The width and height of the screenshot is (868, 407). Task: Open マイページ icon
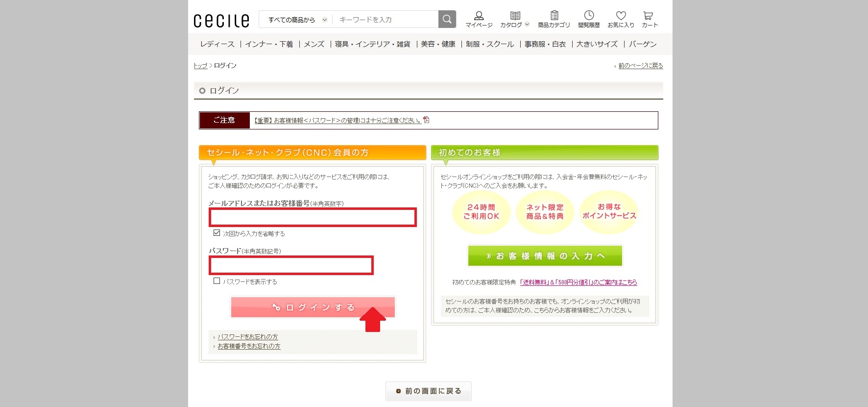click(479, 20)
